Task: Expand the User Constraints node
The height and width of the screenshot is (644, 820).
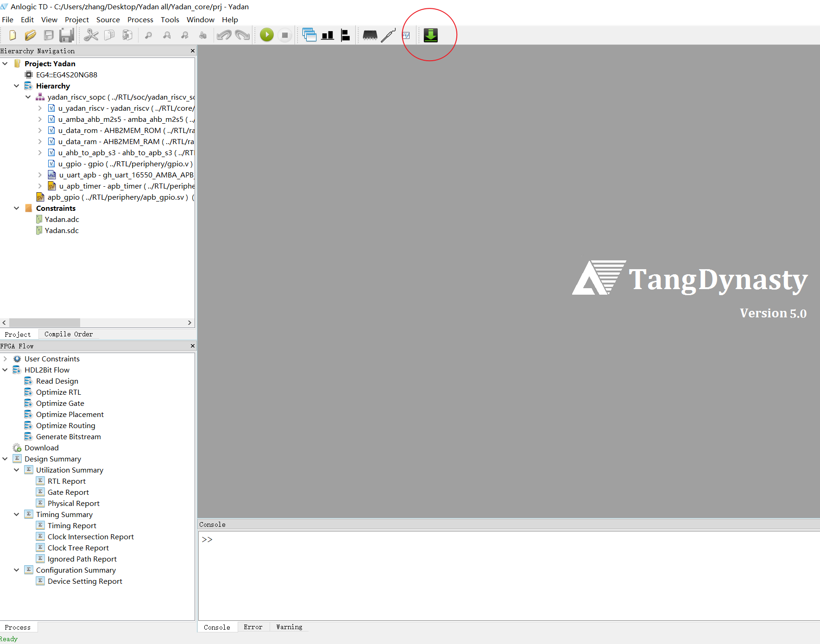Action: click(5, 359)
